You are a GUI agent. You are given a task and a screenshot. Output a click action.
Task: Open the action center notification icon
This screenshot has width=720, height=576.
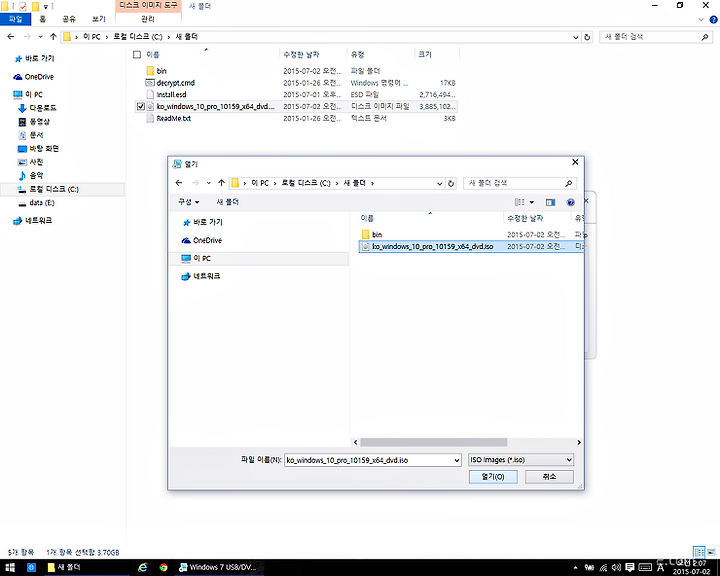coord(630,568)
